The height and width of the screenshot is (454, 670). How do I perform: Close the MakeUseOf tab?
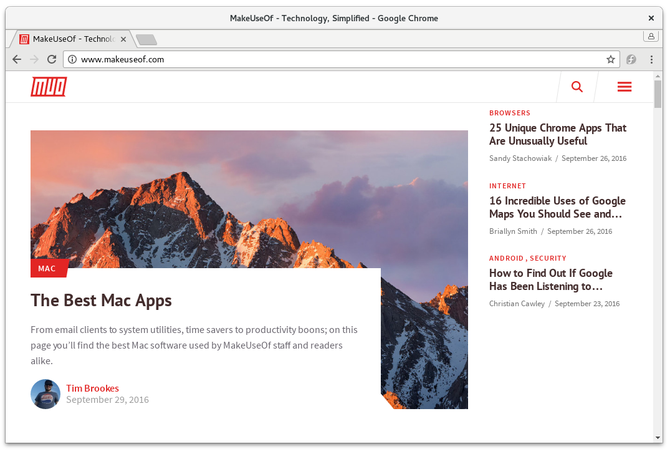pos(123,39)
